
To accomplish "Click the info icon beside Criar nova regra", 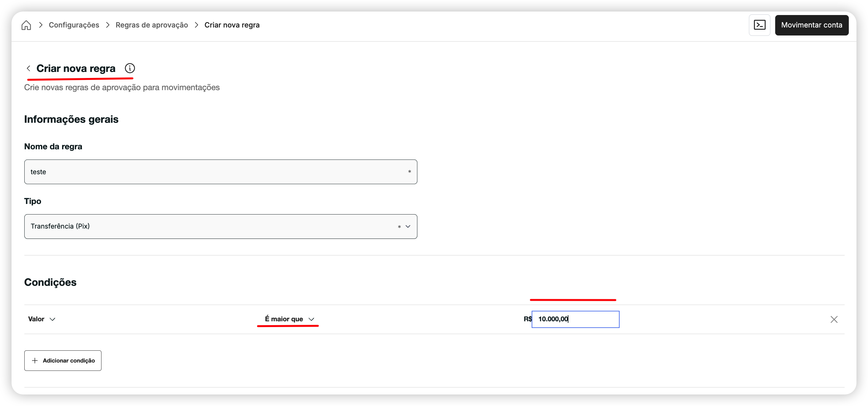I will click(130, 68).
